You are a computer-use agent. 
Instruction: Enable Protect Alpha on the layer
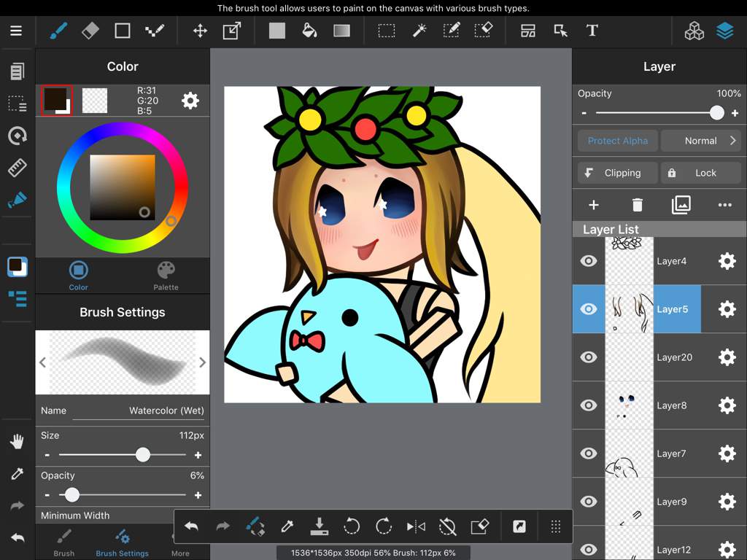(x=617, y=141)
